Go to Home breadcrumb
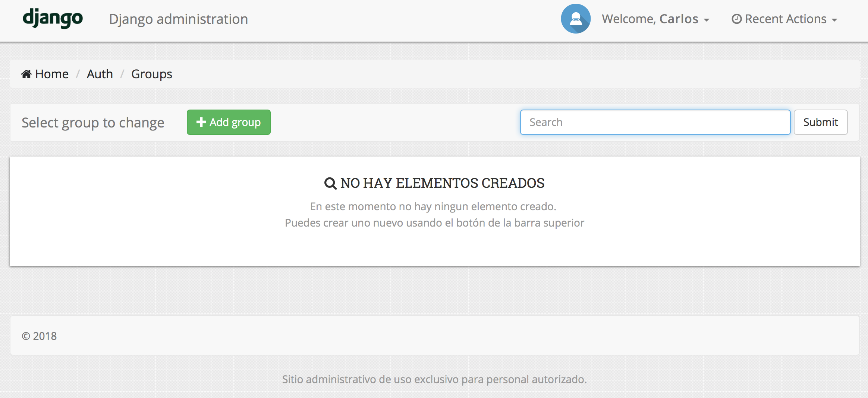This screenshot has width=868, height=398. tap(45, 74)
